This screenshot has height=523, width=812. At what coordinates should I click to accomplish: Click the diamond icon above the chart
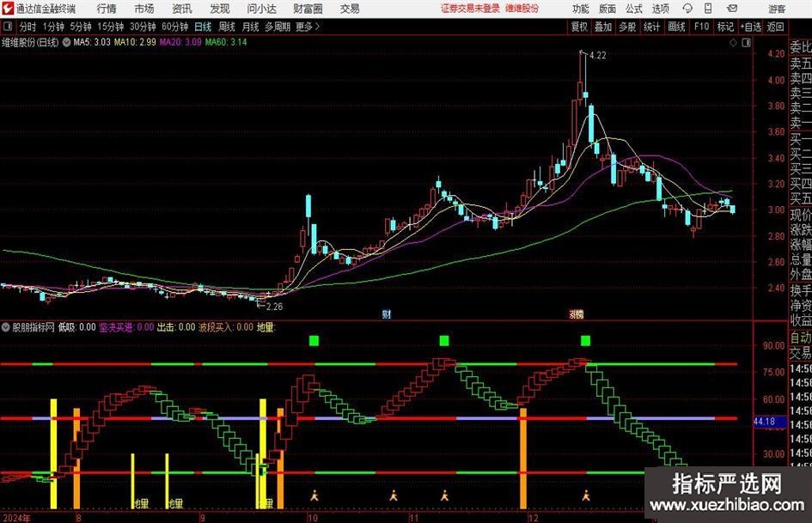tap(733, 43)
